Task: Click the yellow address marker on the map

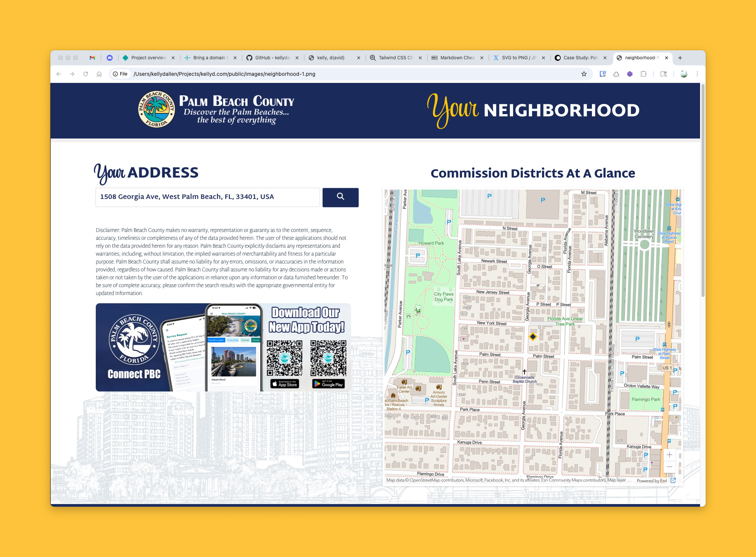Action: tap(533, 337)
